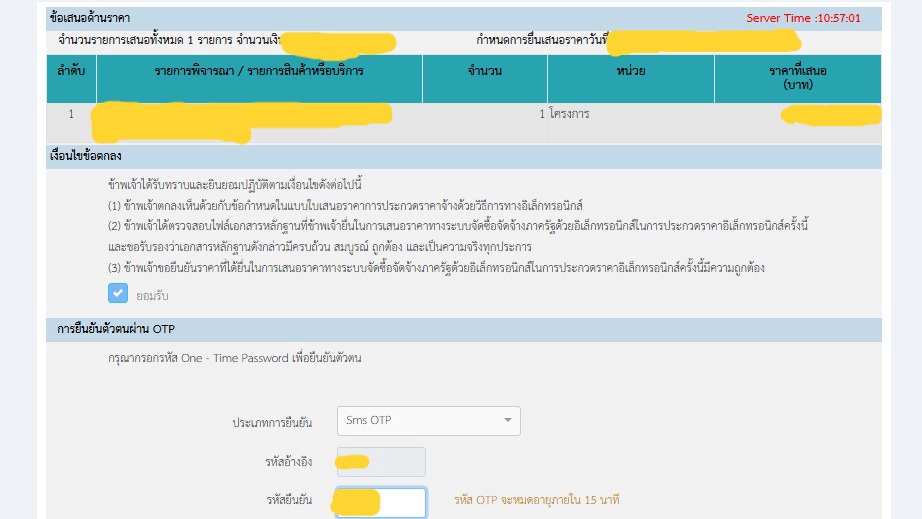922x519 pixels.
Task: Click the ประเภทการยืนยัน field label
Action: click(272, 422)
